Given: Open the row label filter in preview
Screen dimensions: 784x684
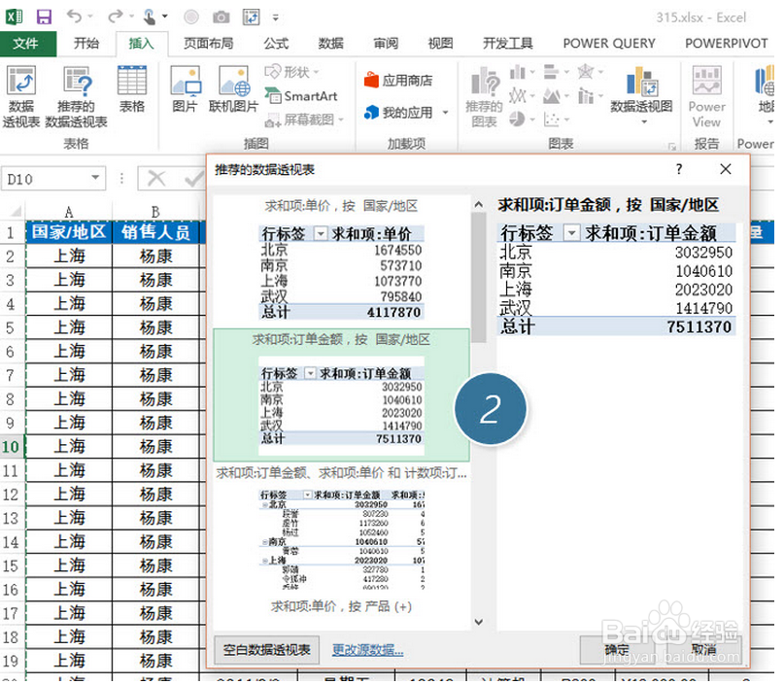Looking at the screenshot, I should tap(571, 233).
